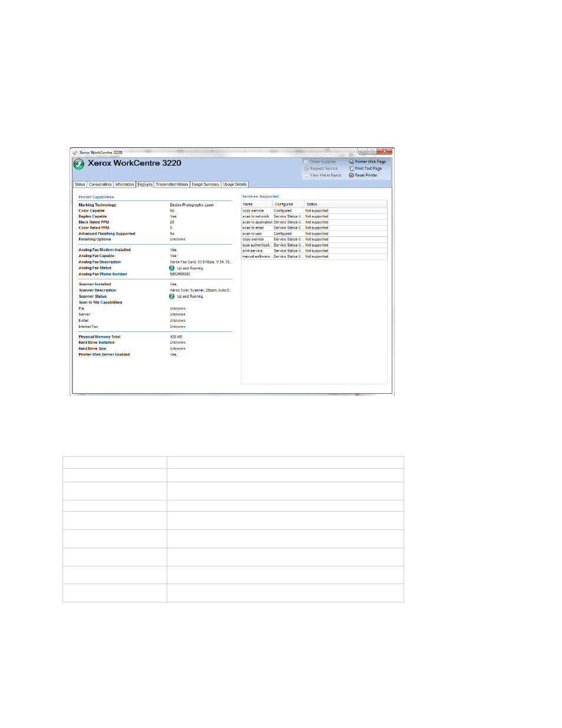Click the red Reset Printer icon
This screenshot has width=562, height=728.
tap(351, 175)
